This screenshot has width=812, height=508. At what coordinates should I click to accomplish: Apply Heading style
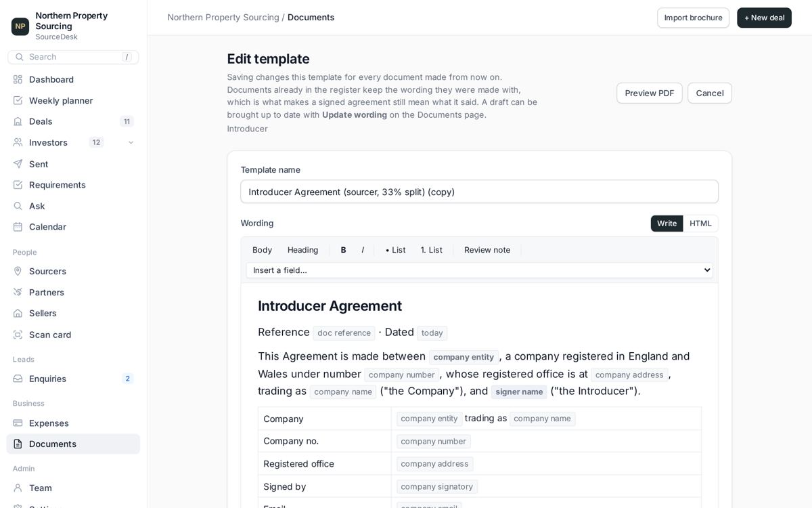[302, 250]
